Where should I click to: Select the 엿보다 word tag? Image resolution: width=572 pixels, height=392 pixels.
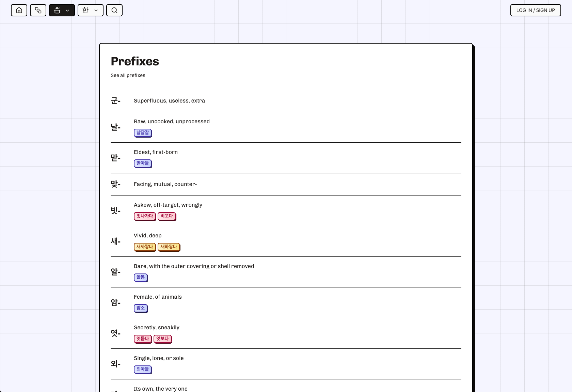pos(163,339)
